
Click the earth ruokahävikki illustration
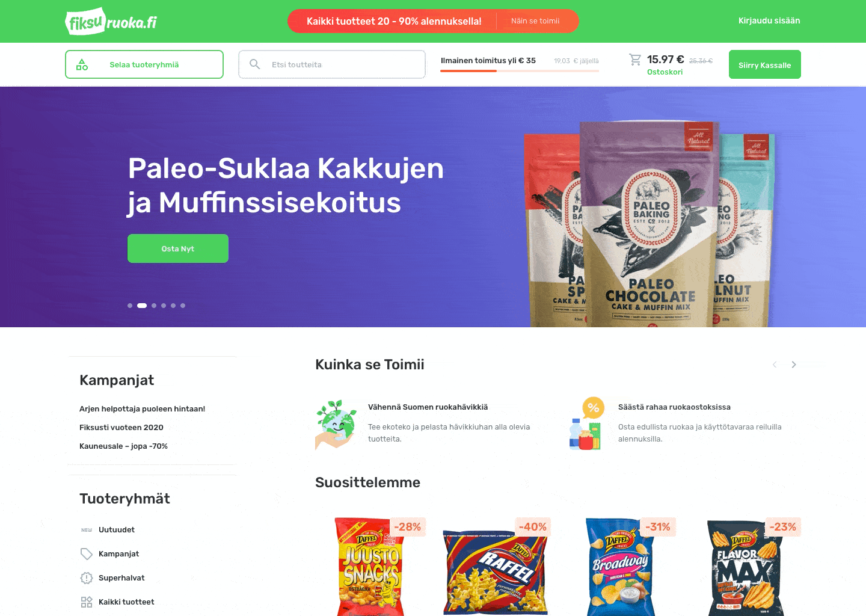coord(336,425)
